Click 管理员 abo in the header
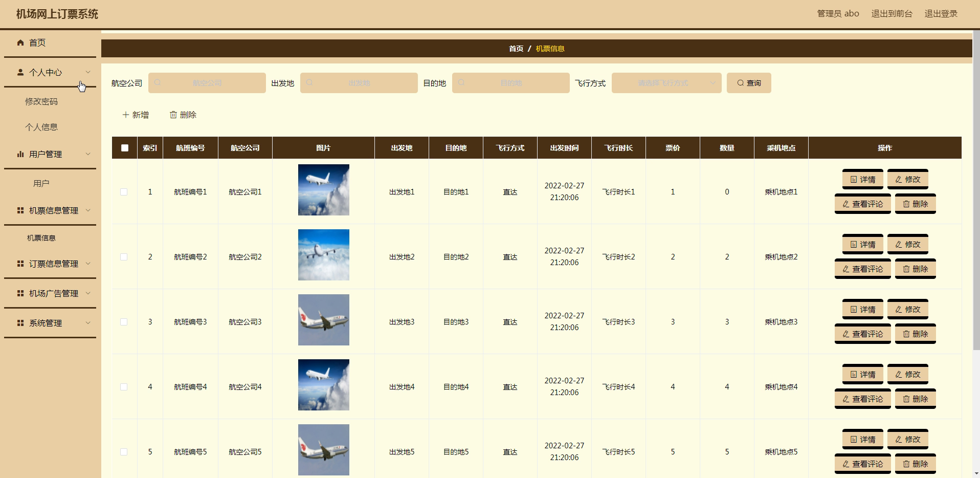Screen dimensions: 980x478 click(838, 14)
